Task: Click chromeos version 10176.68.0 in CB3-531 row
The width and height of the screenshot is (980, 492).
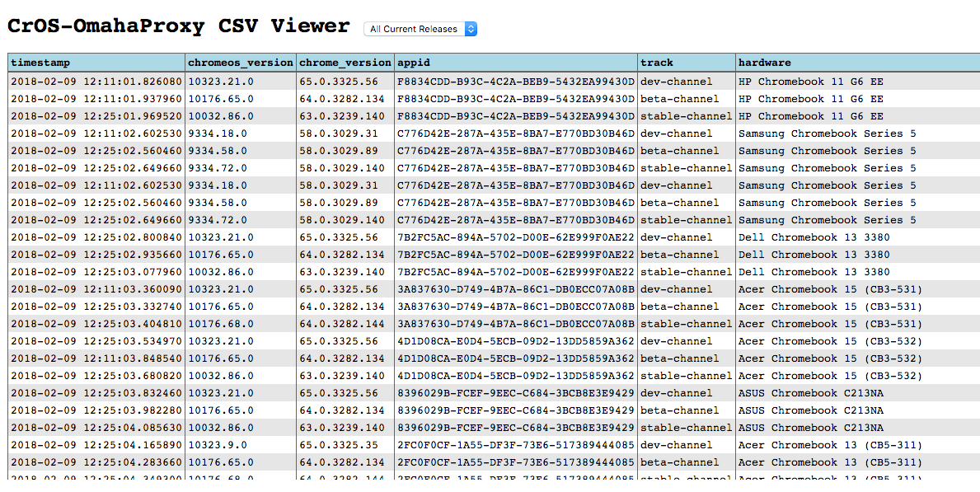Action: click(221, 324)
